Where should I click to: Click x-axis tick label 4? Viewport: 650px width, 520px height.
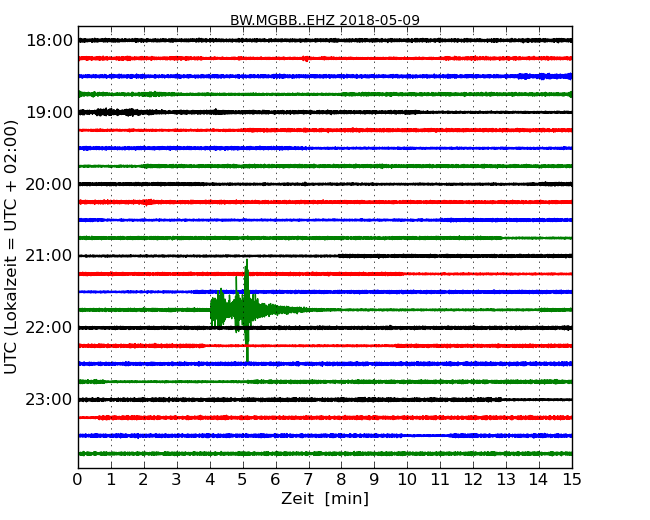click(210, 480)
